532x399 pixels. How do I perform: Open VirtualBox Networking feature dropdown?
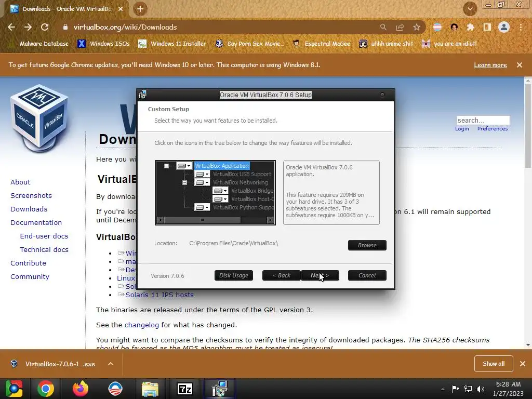(202, 182)
